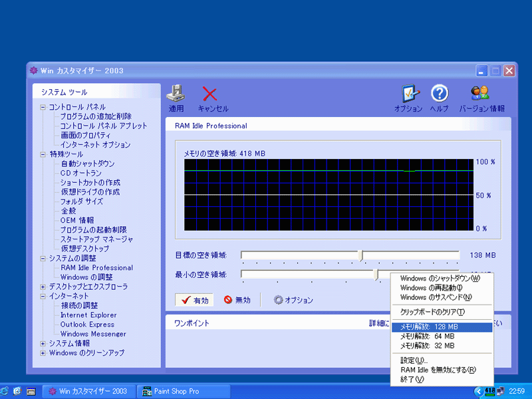Screen dimensions: 532x399
Task: Click the red X キャンセル icon
Action: click(209, 94)
